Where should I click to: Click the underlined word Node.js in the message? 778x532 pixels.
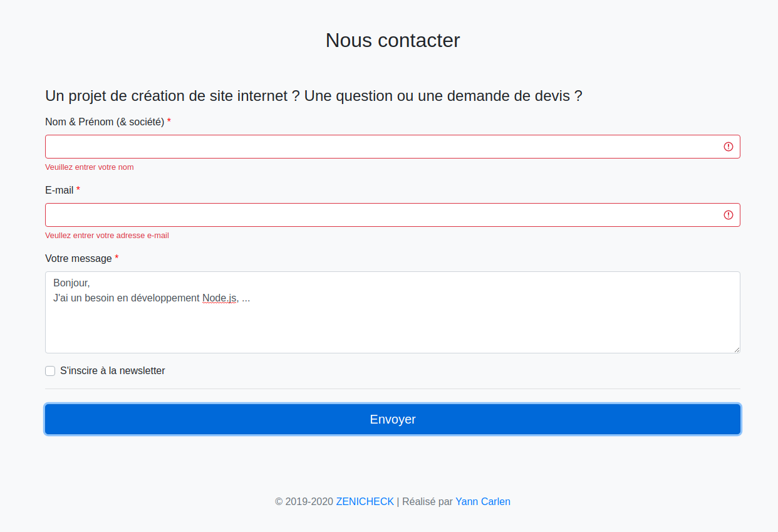click(219, 298)
